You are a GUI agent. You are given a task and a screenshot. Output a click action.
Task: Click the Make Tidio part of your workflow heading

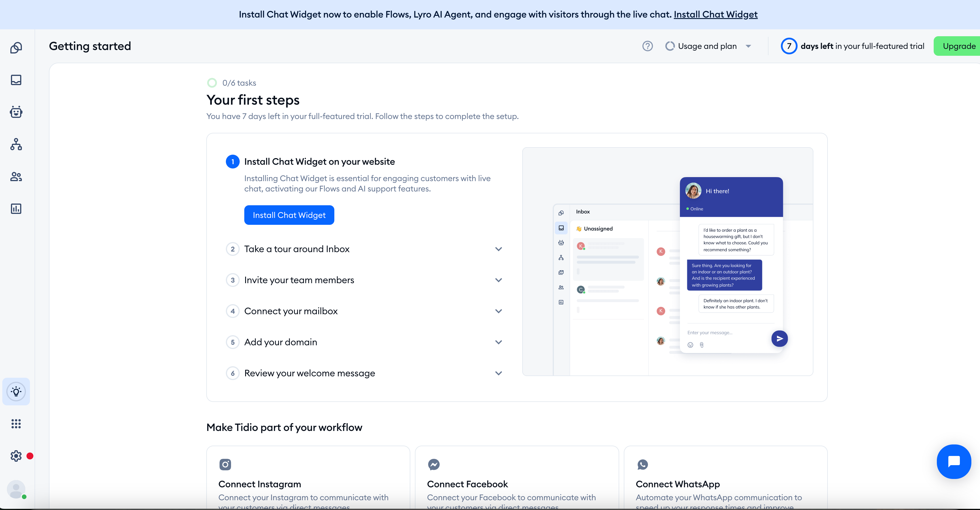pos(284,427)
